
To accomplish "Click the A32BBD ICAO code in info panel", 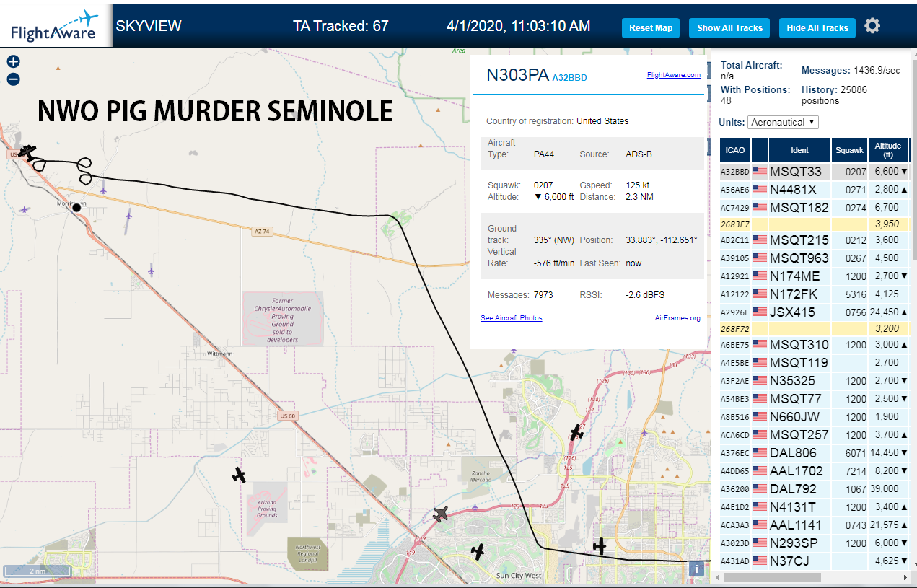I will [570, 77].
